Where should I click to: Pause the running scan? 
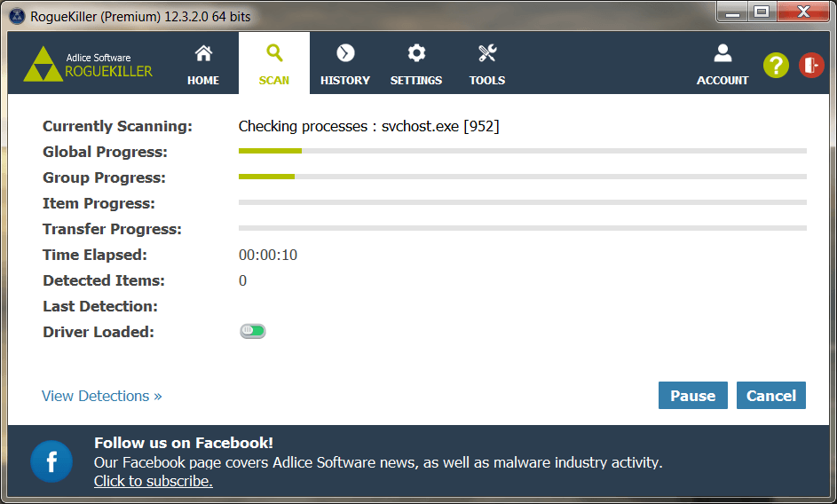pyautogui.click(x=692, y=396)
